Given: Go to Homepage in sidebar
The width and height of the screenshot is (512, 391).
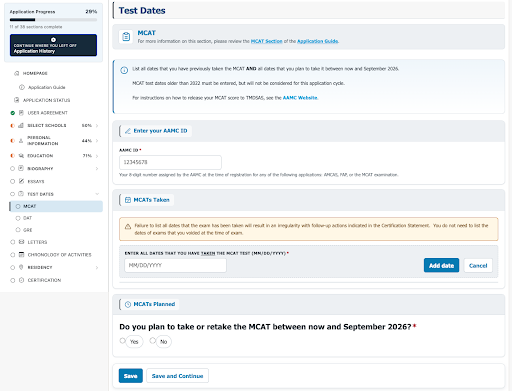Looking at the screenshot, I should (35, 73).
